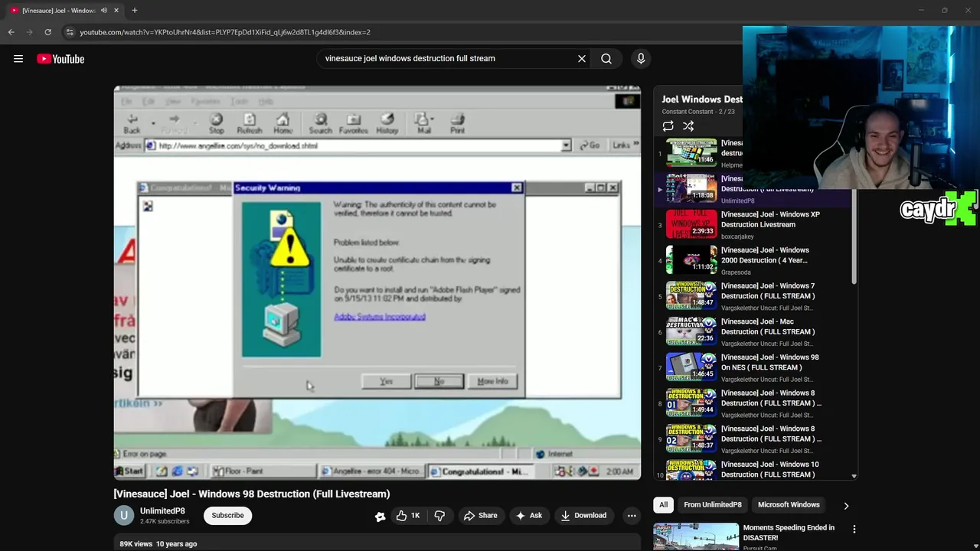Toggle playlist shuffle
This screenshot has width=980, height=551.
688,126
